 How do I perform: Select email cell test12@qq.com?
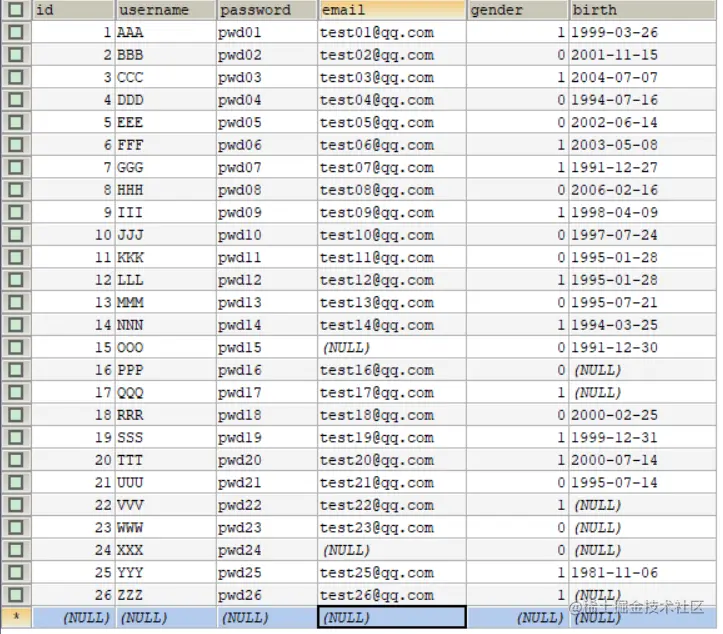(x=392, y=280)
